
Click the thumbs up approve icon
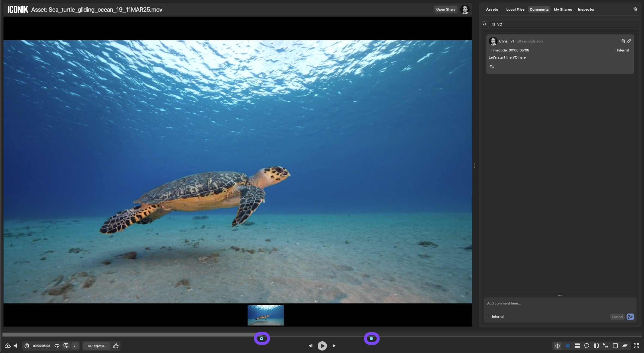[116, 346]
